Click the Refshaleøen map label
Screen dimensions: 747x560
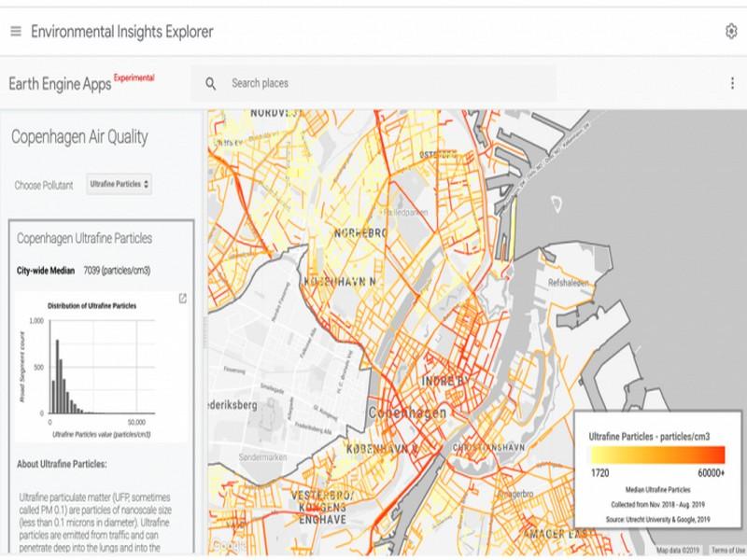[x=569, y=283]
